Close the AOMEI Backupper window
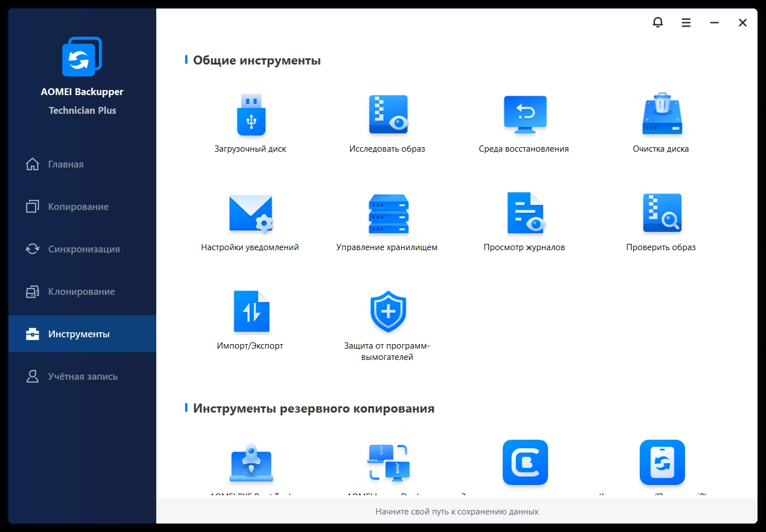 tap(743, 23)
